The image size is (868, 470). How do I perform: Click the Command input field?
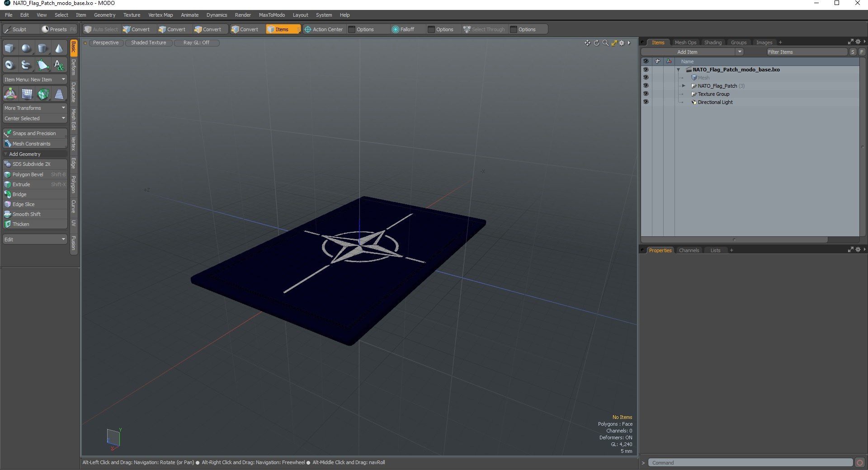[x=750, y=463]
